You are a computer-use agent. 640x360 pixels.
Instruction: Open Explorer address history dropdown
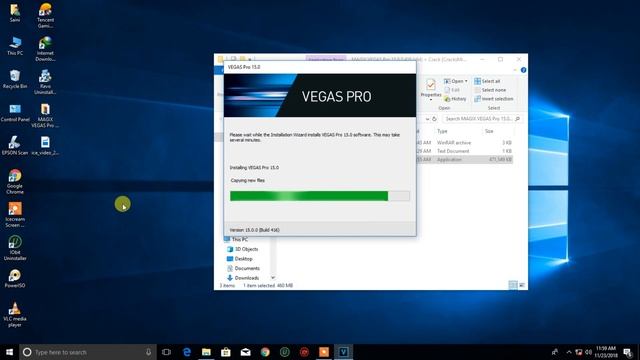click(427, 119)
